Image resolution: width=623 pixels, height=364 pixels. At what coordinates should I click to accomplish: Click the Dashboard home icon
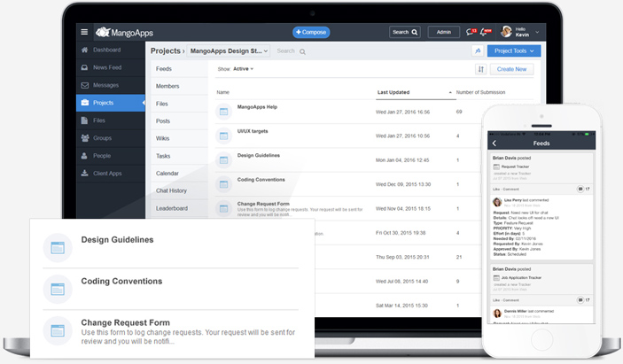coord(84,50)
